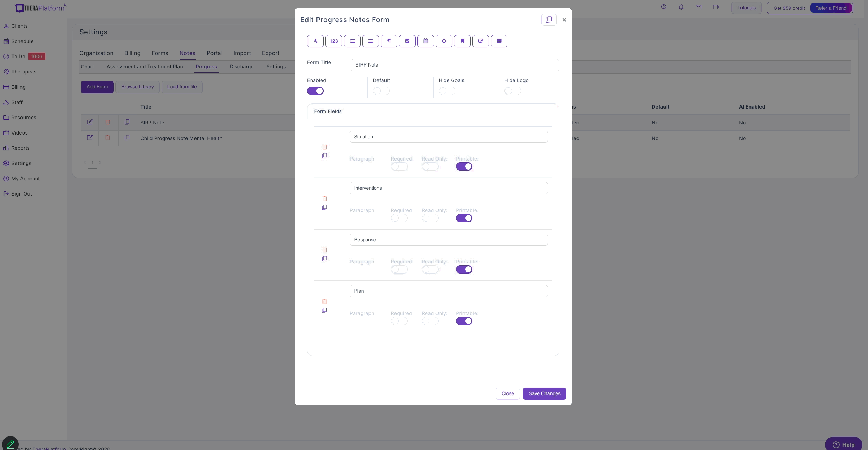Add a number field with the 123 button
Viewport: 868px width, 450px height.
click(333, 41)
